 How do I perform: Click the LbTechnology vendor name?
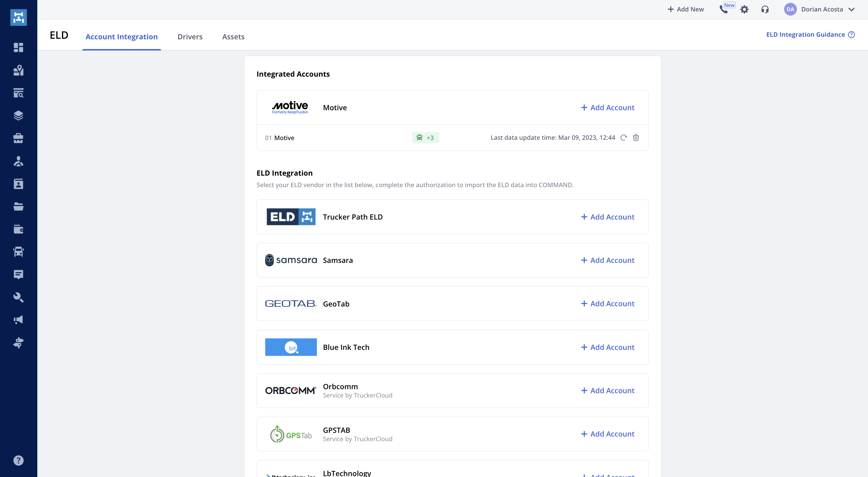click(x=347, y=473)
